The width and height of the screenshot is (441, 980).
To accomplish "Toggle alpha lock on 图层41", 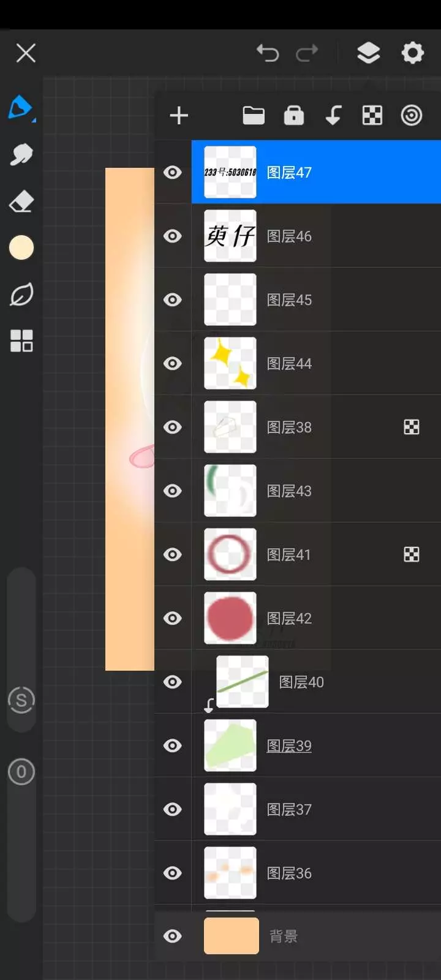I will click(x=412, y=554).
